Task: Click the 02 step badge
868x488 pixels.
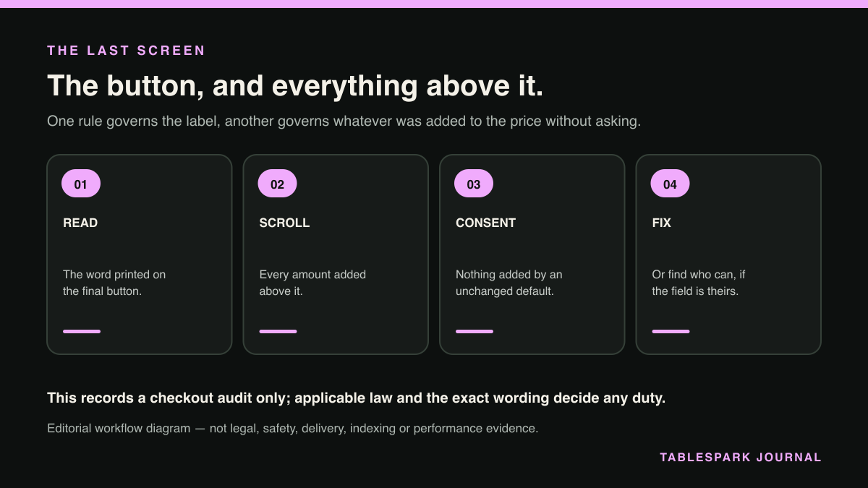Action: [x=278, y=184]
